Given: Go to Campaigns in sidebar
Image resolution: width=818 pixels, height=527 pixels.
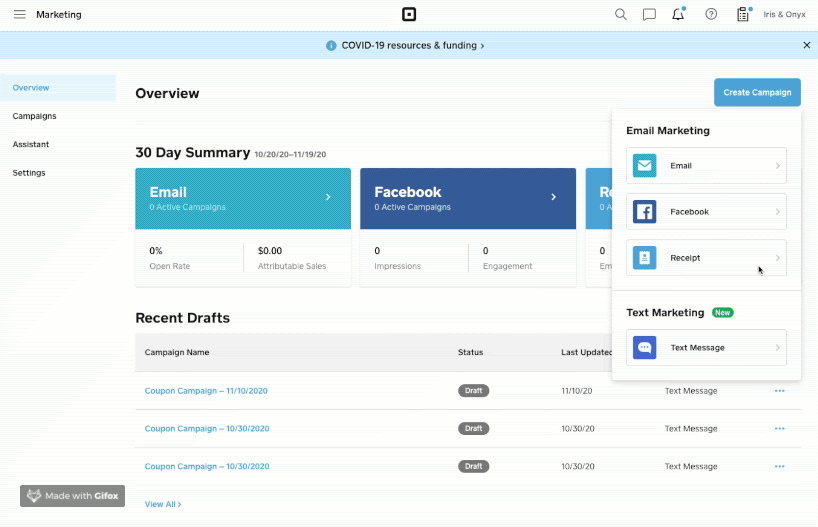Looking at the screenshot, I should (34, 116).
